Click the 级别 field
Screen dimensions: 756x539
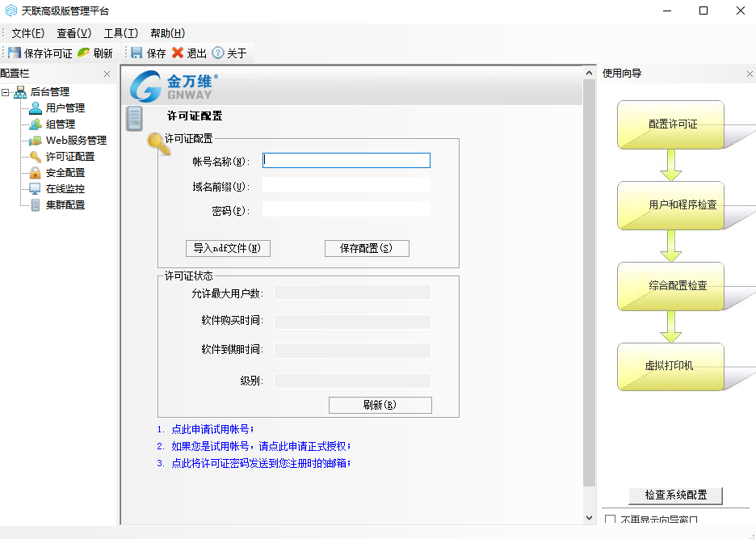352,381
